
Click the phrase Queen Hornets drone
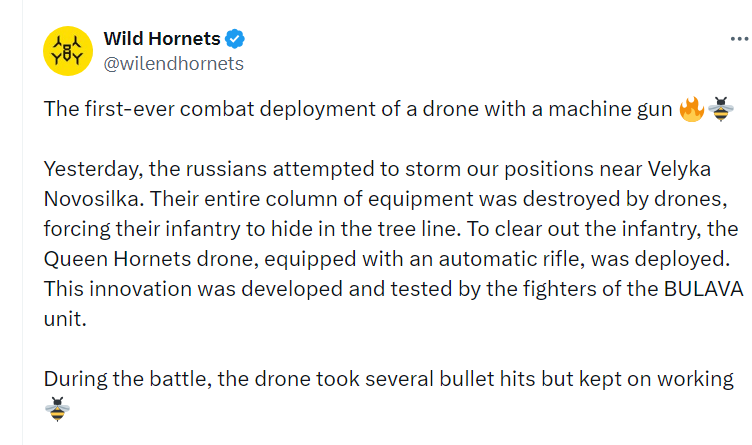pos(151,259)
